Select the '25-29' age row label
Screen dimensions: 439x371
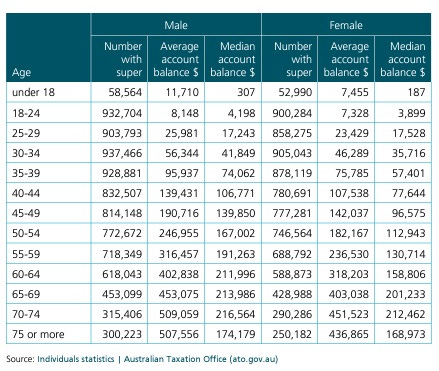(x=26, y=133)
